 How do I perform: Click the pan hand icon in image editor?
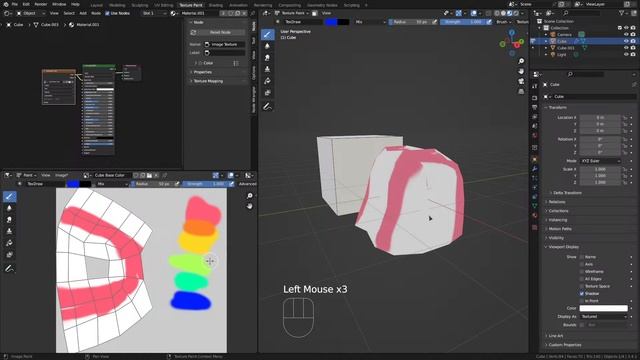250,206
